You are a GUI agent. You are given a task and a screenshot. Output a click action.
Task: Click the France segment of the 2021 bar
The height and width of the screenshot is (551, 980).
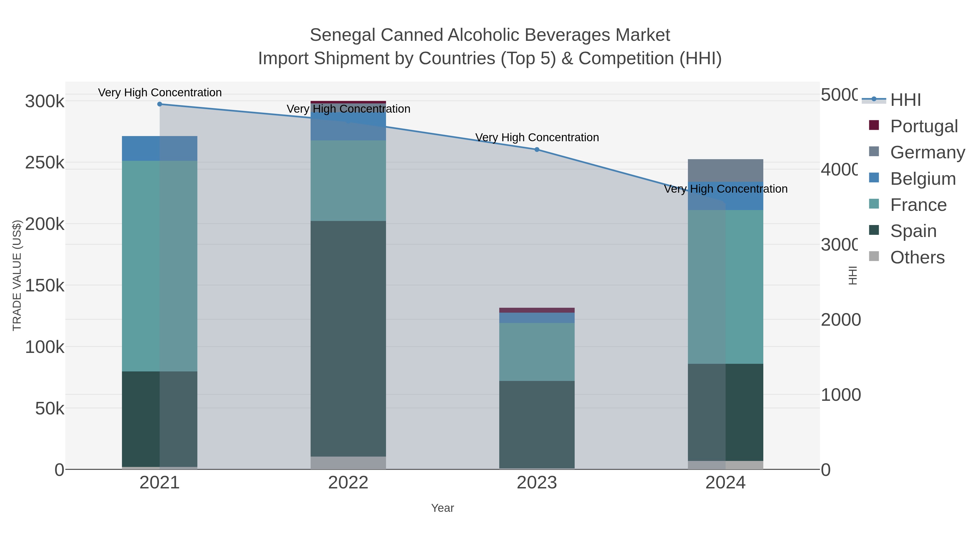point(160,266)
